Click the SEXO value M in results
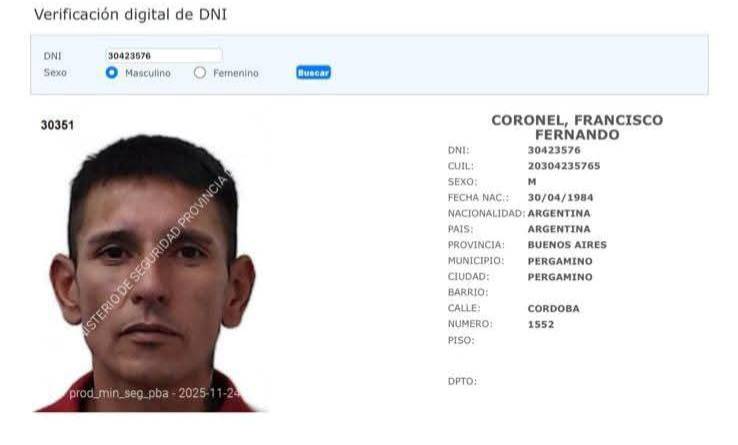 point(532,182)
